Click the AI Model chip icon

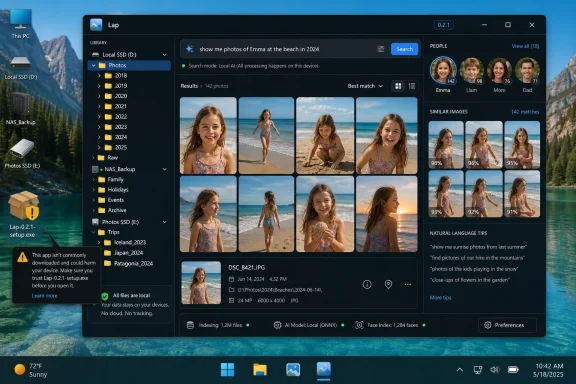[277, 325]
